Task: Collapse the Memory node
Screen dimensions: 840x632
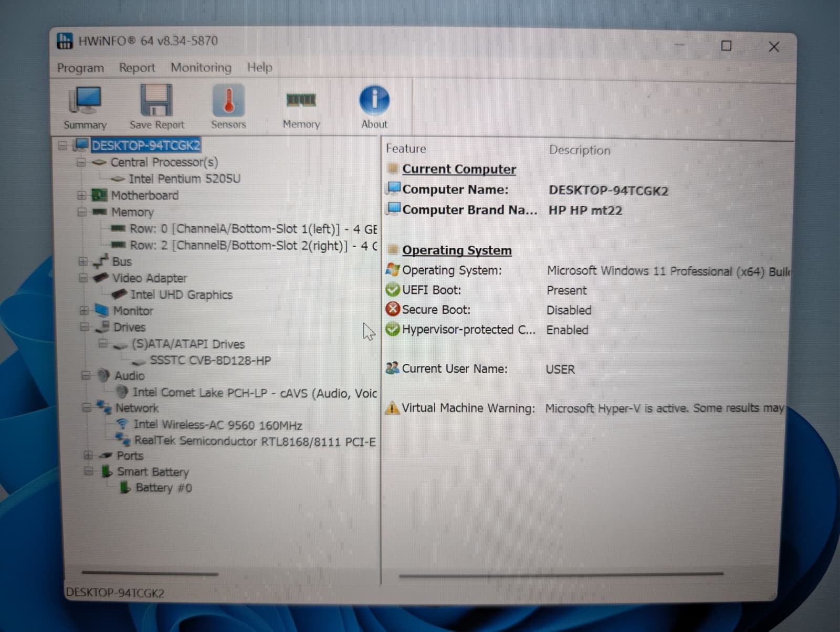Action: [x=82, y=212]
